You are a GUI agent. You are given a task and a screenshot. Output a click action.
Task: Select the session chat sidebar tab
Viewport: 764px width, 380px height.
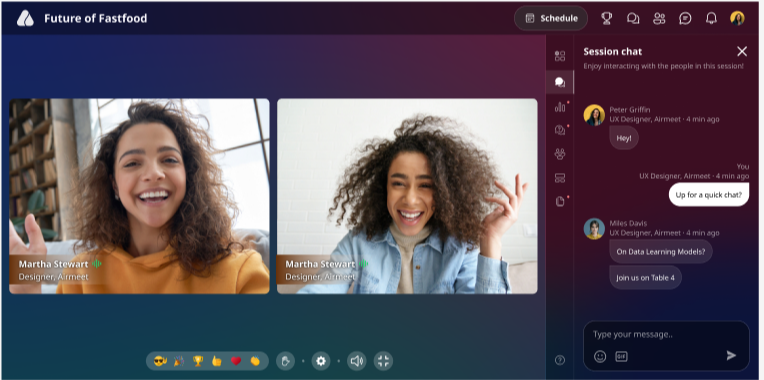pos(560,82)
